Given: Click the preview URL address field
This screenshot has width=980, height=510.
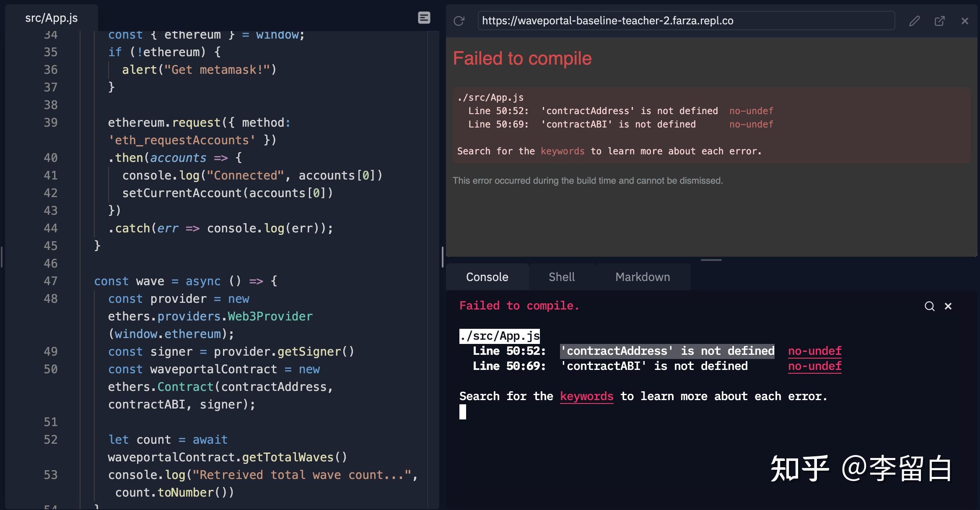Looking at the screenshot, I should (x=686, y=21).
